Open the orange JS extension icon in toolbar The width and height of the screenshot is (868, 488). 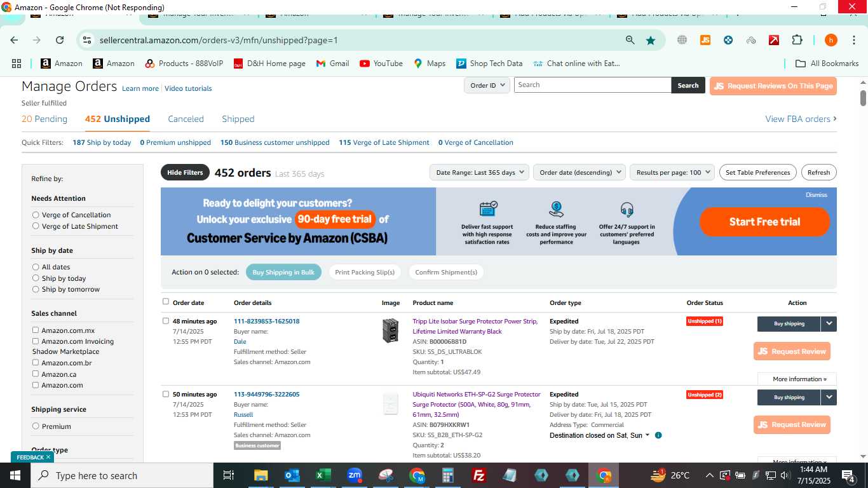pos(705,40)
